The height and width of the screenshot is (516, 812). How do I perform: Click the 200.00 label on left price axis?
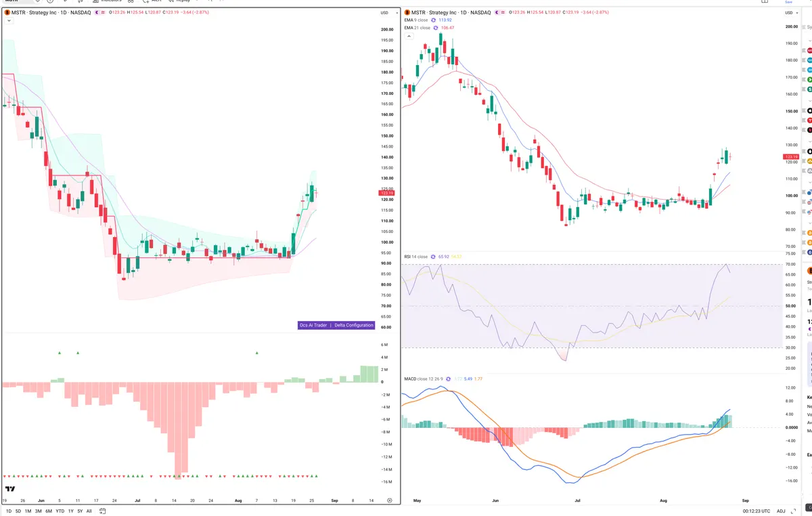(x=387, y=29)
